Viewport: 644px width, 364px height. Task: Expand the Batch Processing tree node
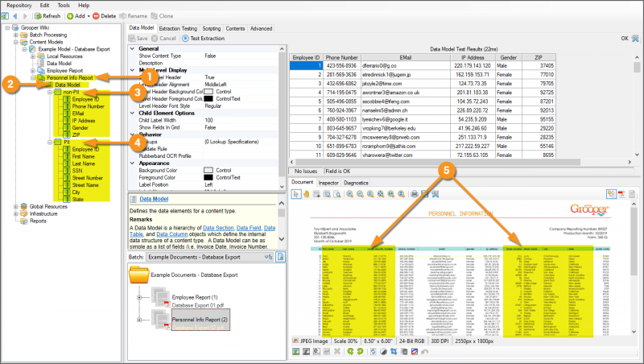[x=15, y=35]
